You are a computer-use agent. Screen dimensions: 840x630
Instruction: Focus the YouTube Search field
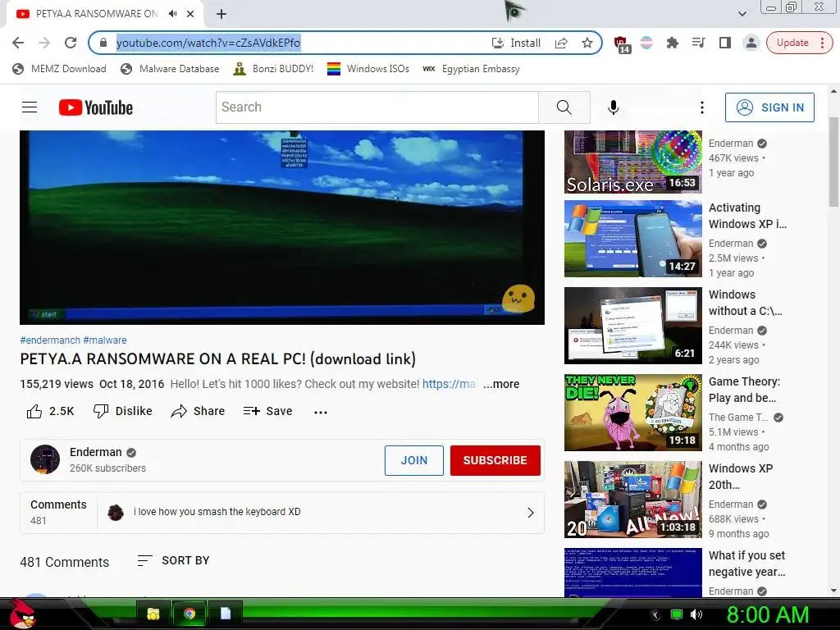coord(377,107)
